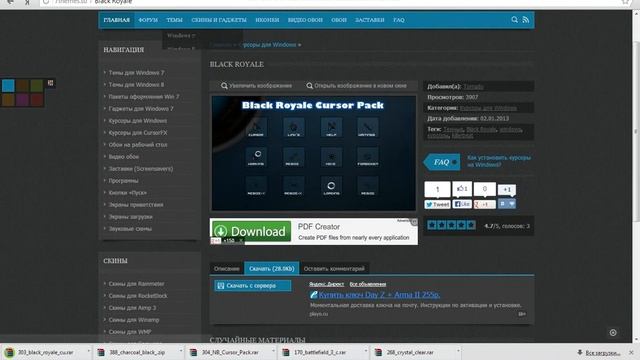640x360 pixels.
Task: Open ТЕМЫ menu item
Action: [x=174, y=20]
